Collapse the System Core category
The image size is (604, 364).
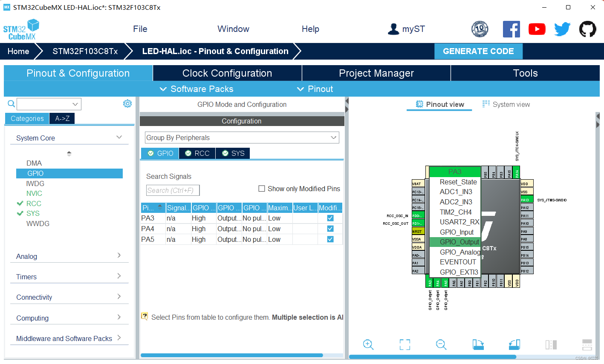(119, 138)
